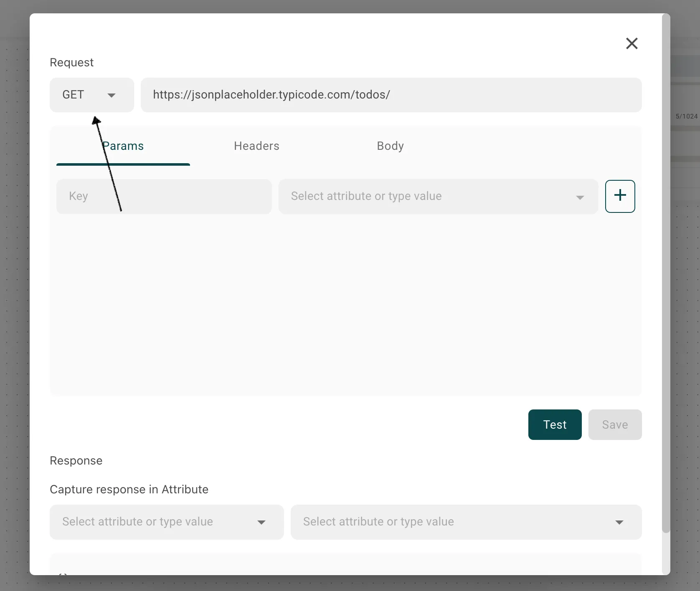700x591 pixels.
Task: Click the left Capture response dropdown arrow
Action: [x=261, y=523]
